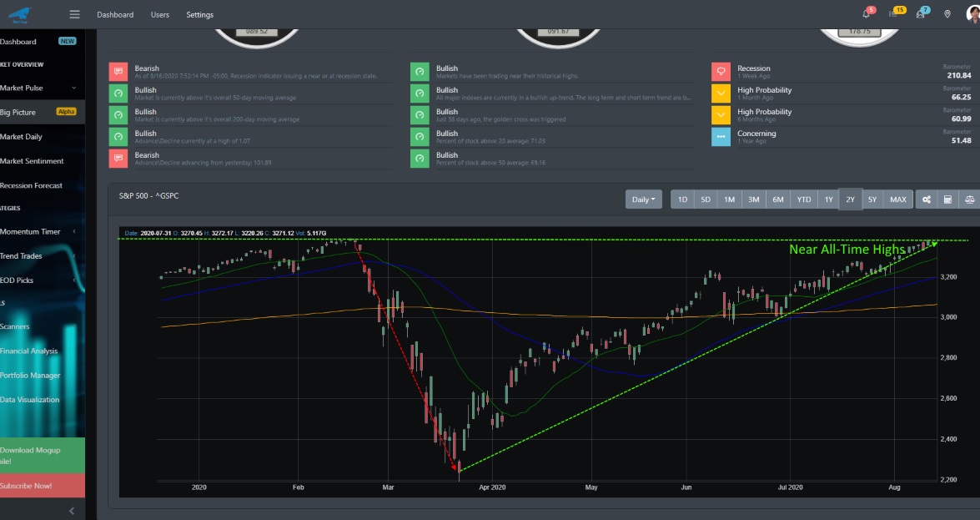Switch chart range to 5D
Viewport: 980px width, 520px height.
pyautogui.click(x=706, y=199)
